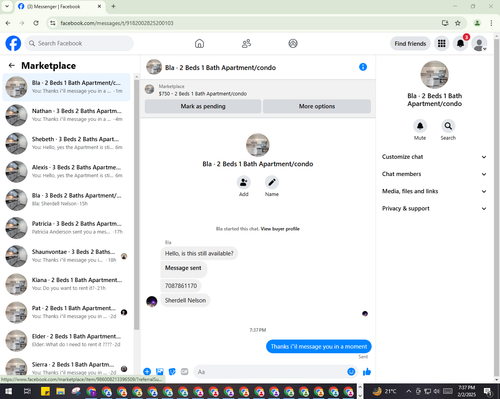Reload the page with browser refresh icon

tap(36, 23)
